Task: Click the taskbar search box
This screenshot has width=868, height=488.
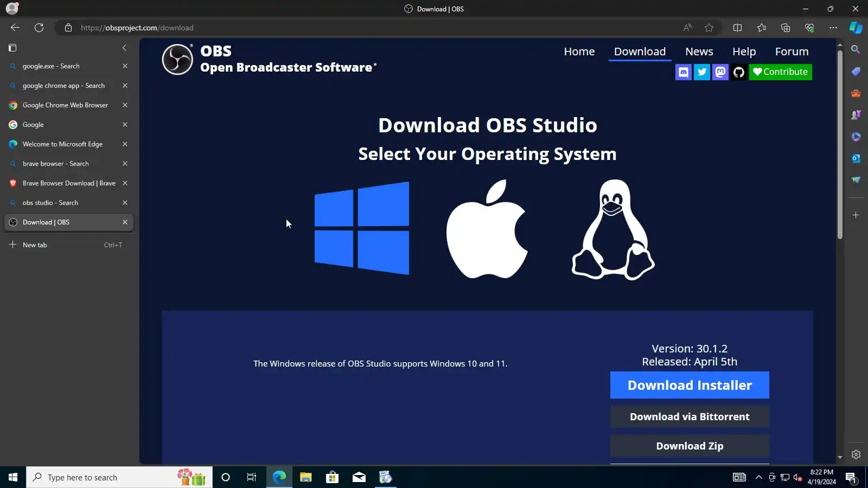Action: pyautogui.click(x=119, y=477)
